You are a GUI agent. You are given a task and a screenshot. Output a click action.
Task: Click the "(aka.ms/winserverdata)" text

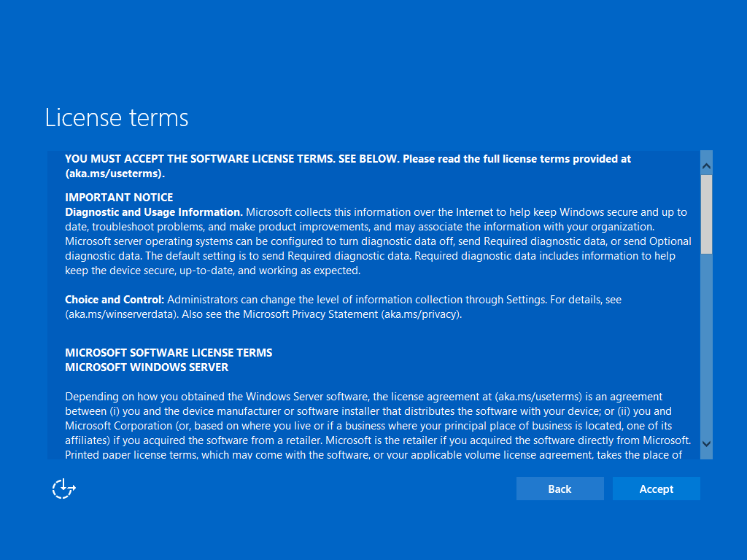click(x=122, y=314)
